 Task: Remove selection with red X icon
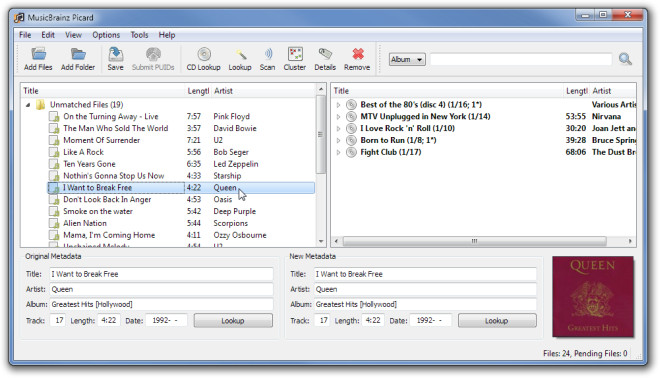point(358,54)
